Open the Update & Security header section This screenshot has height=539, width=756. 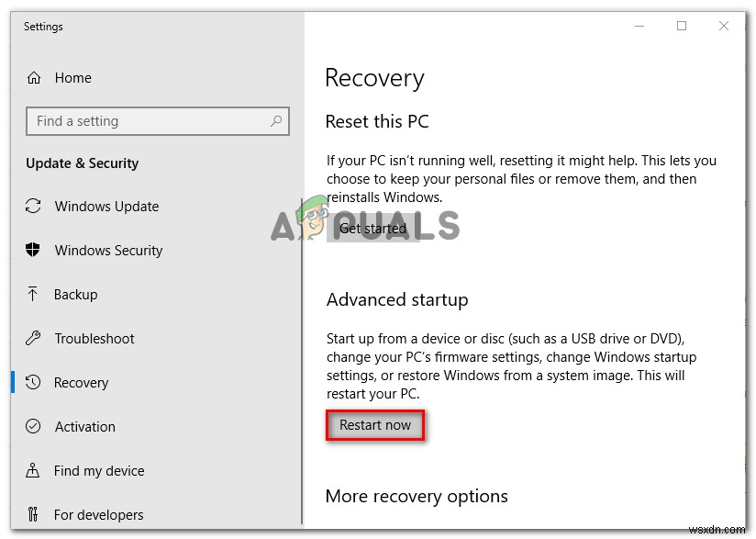tap(82, 163)
